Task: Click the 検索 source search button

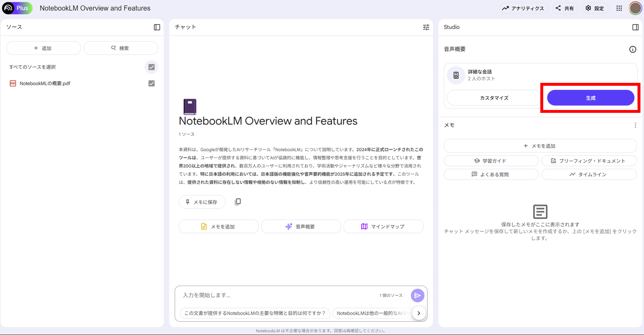Action: (121, 48)
